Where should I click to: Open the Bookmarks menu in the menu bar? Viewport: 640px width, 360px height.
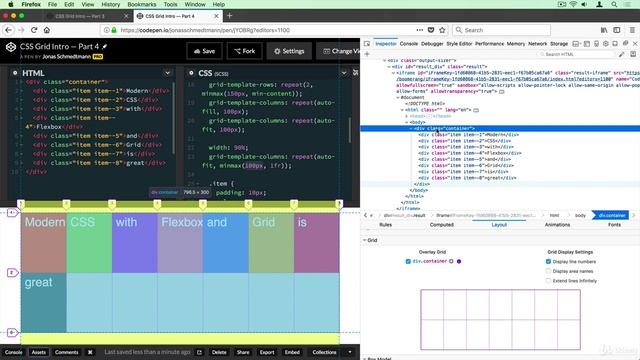click(142, 4)
